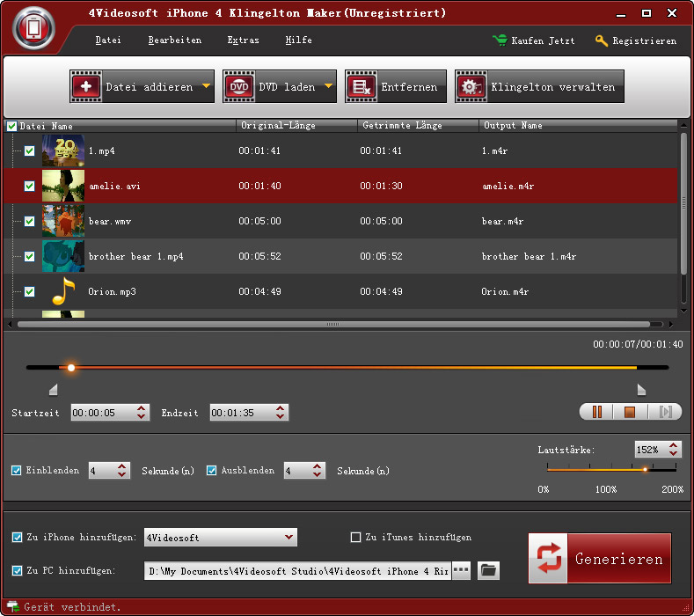Click the Kaufen Jetzt shopping cart

click(x=500, y=40)
